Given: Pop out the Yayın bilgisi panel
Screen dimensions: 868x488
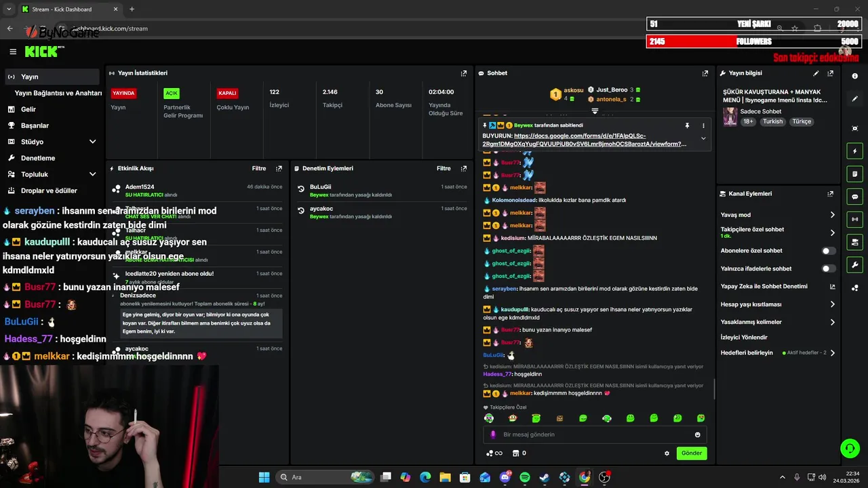Looking at the screenshot, I should point(830,73).
